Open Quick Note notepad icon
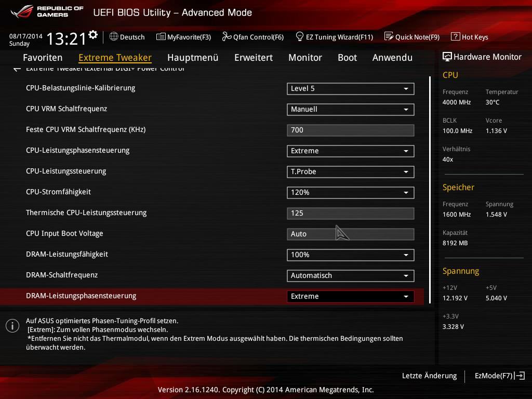The image size is (532, 399). click(x=389, y=36)
